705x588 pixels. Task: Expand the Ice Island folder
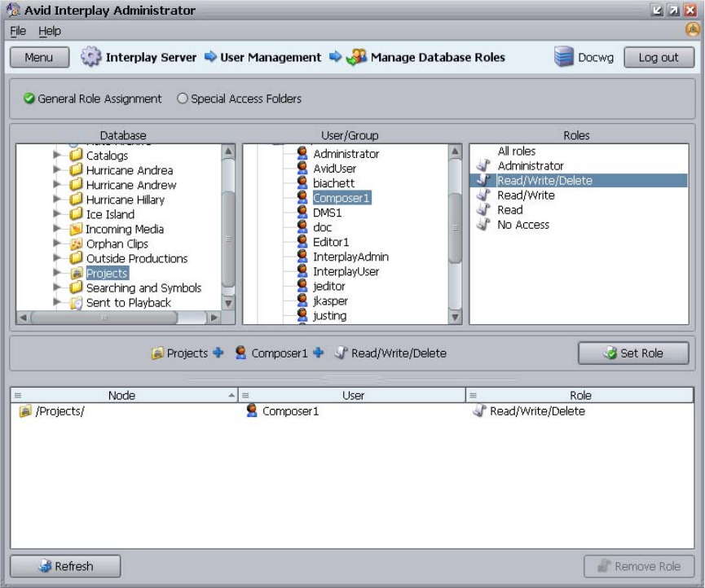57,214
